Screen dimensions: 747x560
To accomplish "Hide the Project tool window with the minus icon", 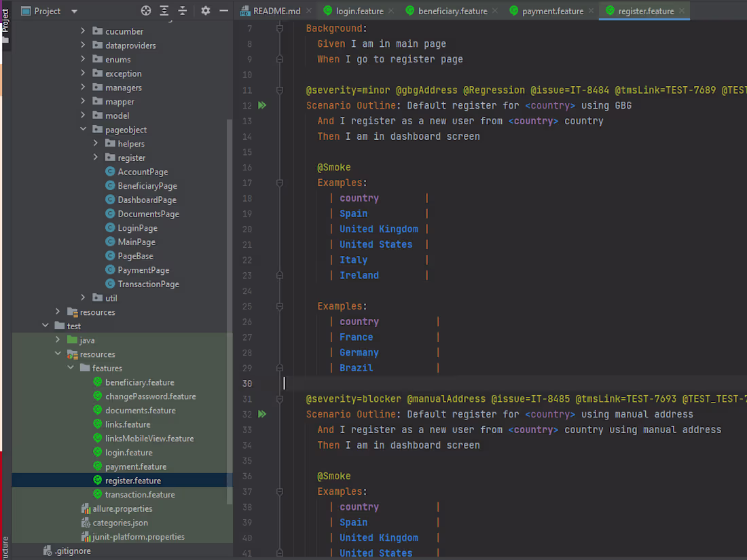I will pyautogui.click(x=223, y=11).
